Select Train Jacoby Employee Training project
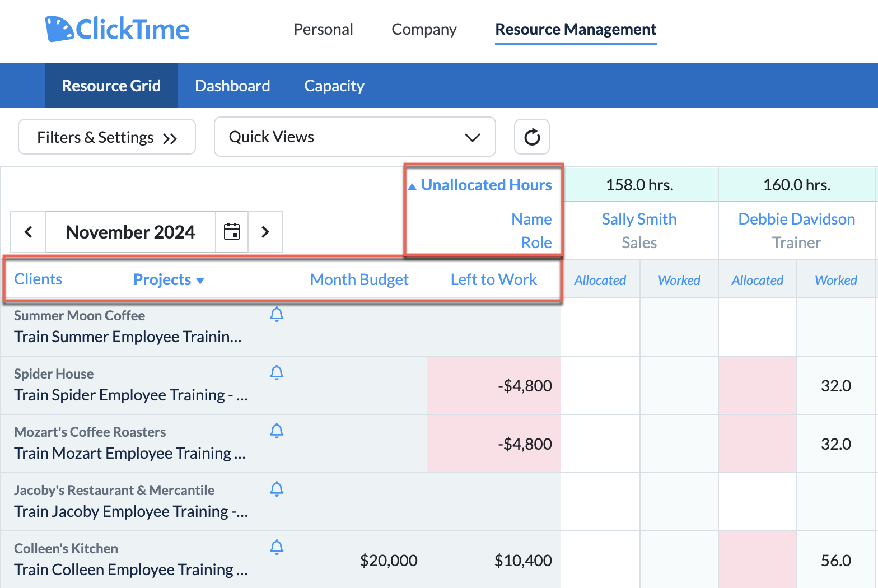 [x=131, y=511]
